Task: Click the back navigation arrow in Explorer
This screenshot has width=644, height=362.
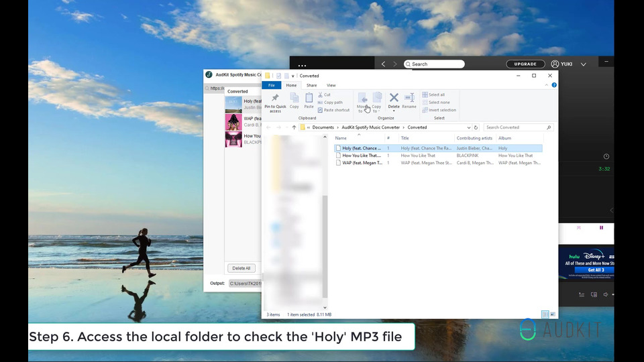Action: (x=268, y=127)
